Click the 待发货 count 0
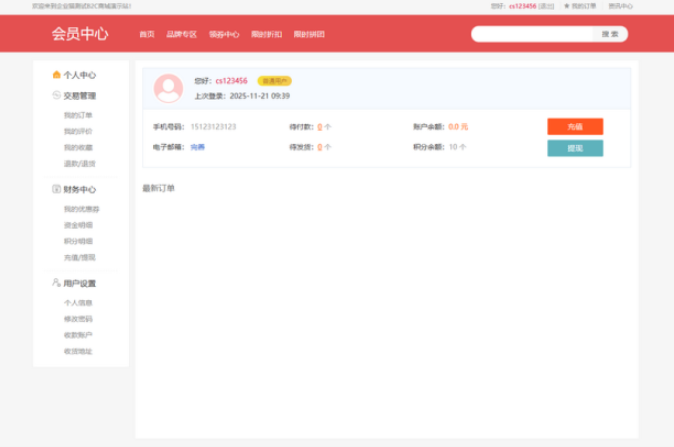The width and height of the screenshot is (674, 447). pos(320,147)
